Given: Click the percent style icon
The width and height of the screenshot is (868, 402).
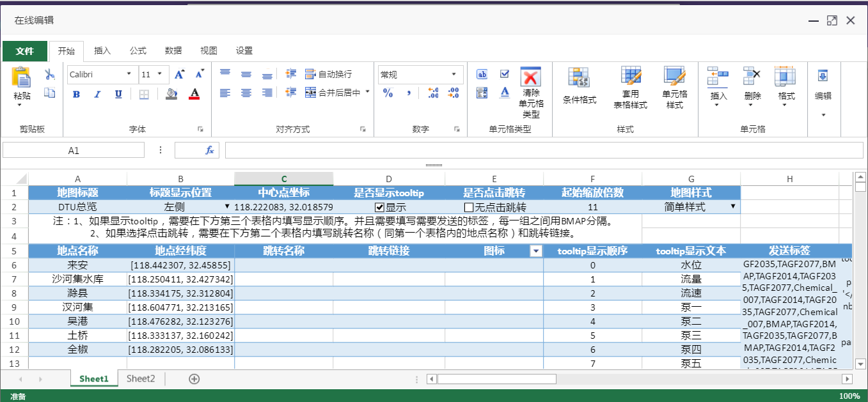Looking at the screenshot, I should (388, 93).
